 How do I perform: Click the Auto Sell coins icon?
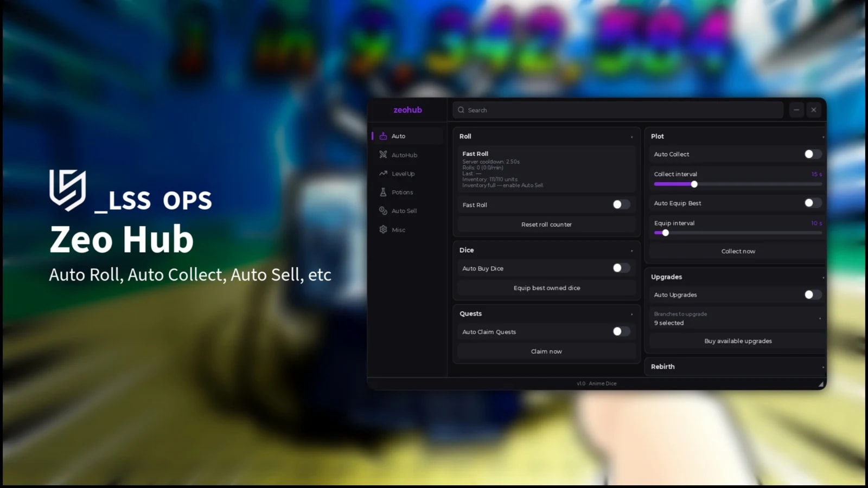pos(383,210)
